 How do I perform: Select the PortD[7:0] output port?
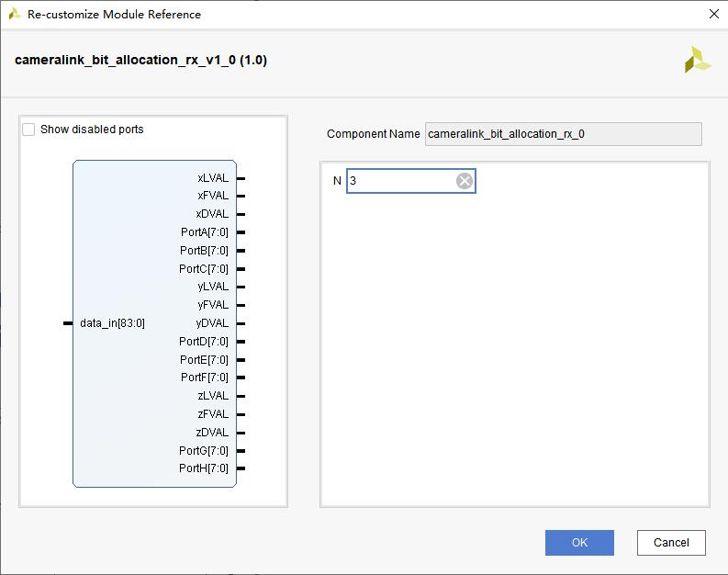(204, 342)
